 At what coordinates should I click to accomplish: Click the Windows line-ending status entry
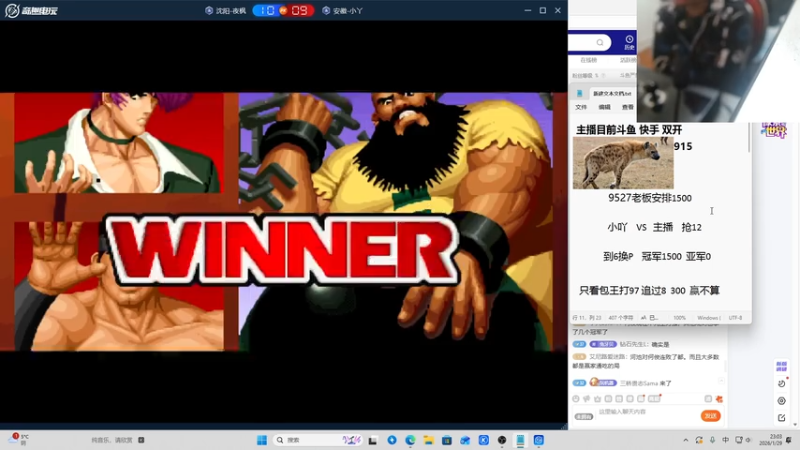click(709, 318)
